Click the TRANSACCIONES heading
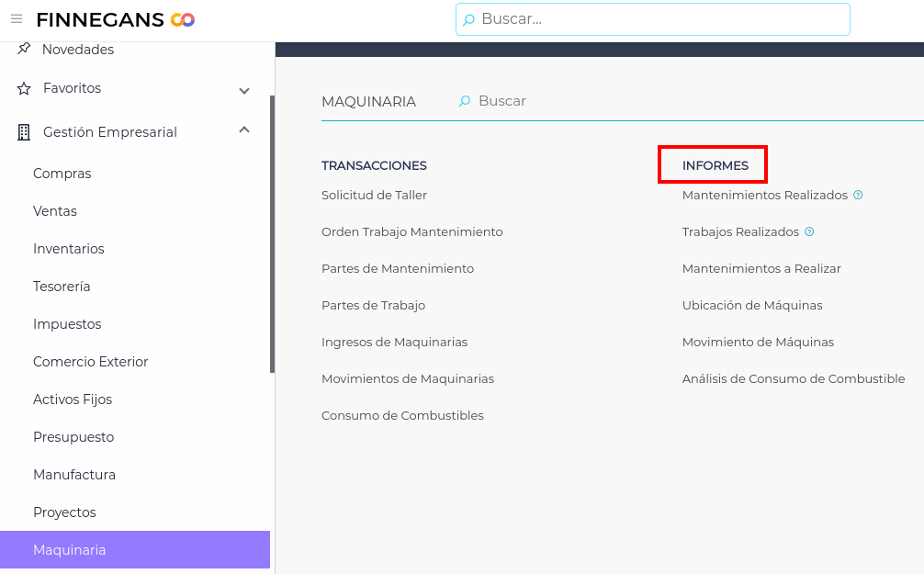Image resolution: width=924 pixels, height=574 pixels. point(374,165)
